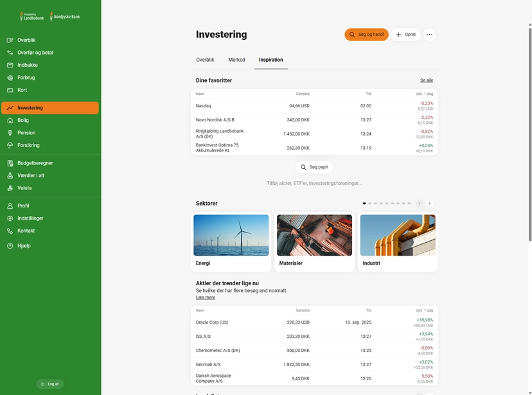532x395 pixels.
Task: Open ISS A/S trending row
Action: pyautogui.click(x=315, y=337)
